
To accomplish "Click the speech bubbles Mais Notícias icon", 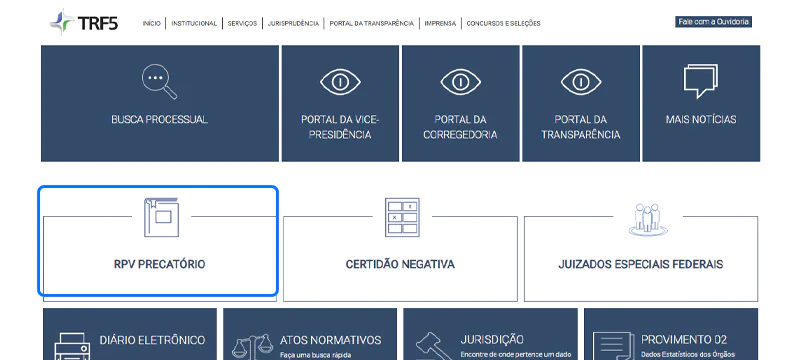I will [x=701, y=81].
